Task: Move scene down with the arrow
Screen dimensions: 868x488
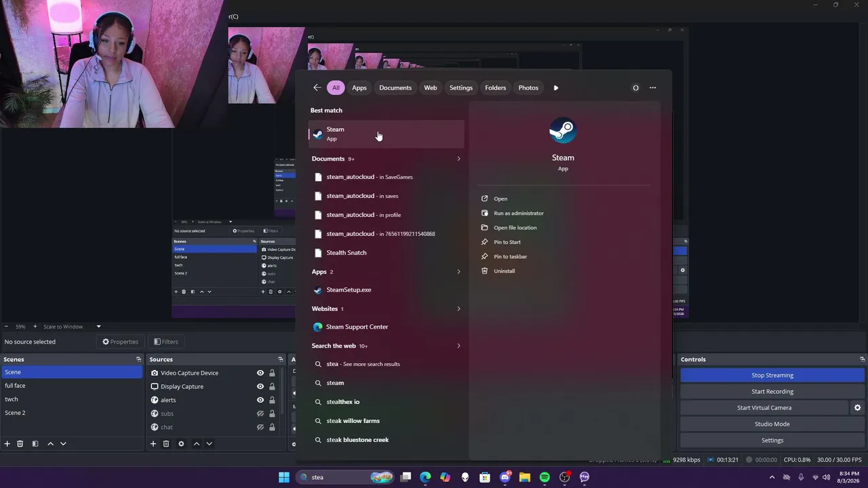Action: tap(63, 444)
